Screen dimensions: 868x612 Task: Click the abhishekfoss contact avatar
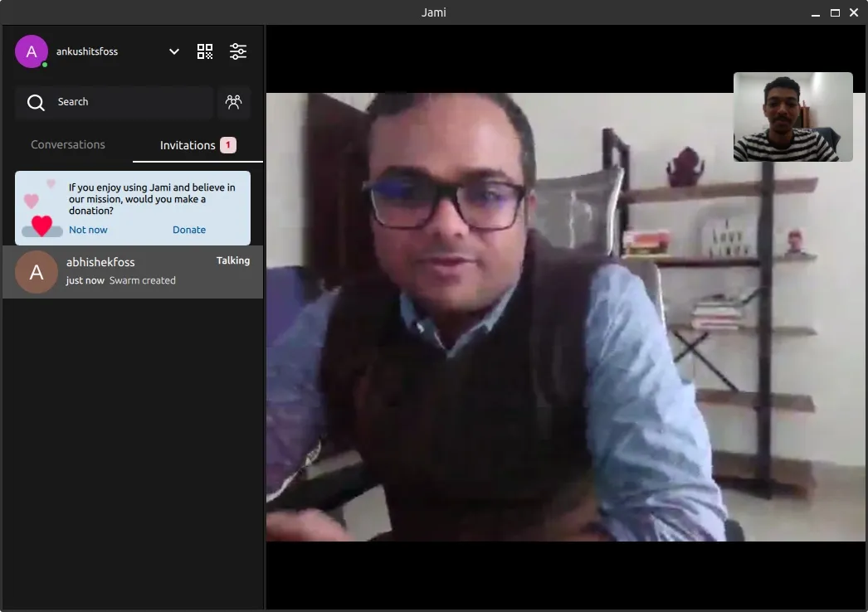click(37, 272)
